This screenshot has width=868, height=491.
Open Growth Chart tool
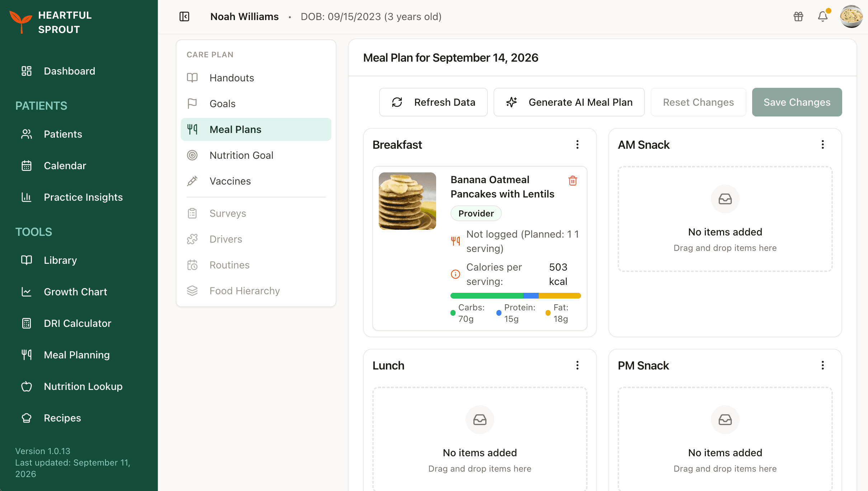[79, 292]
